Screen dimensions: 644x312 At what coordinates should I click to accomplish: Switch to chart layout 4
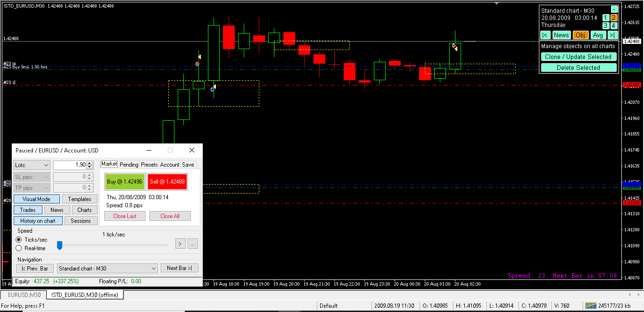click(614, 25)
